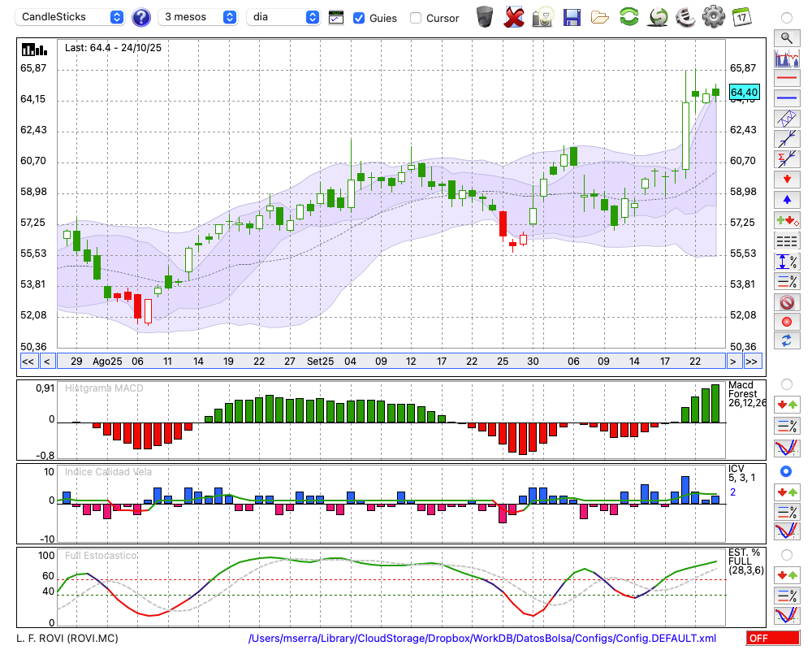The height and width of the screenshot is (650, 812).
Task: Select the ICV panel radio button
Action: (x=786, y=472)
